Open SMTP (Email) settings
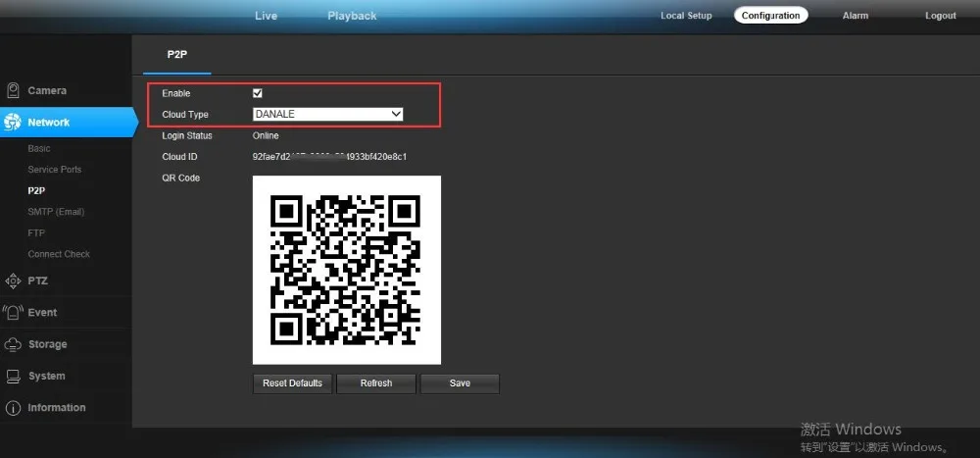The image size is (980, 458). pos(56,212)
